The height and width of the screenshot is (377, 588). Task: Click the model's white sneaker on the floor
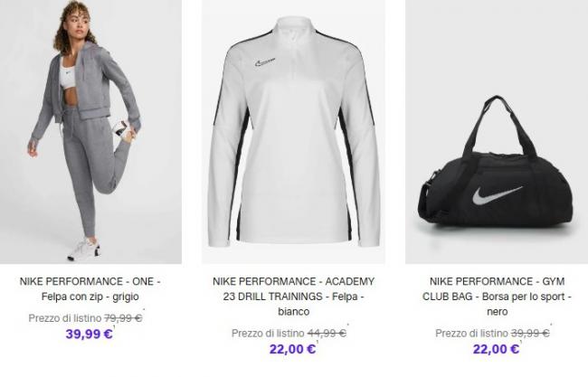[83, 249]
